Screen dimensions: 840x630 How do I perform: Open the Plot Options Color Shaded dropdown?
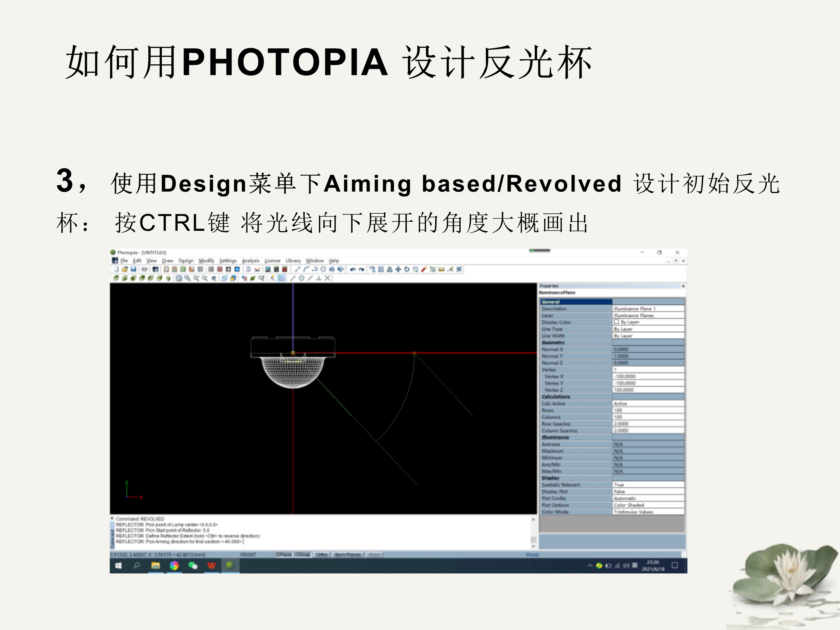[648, 505]
